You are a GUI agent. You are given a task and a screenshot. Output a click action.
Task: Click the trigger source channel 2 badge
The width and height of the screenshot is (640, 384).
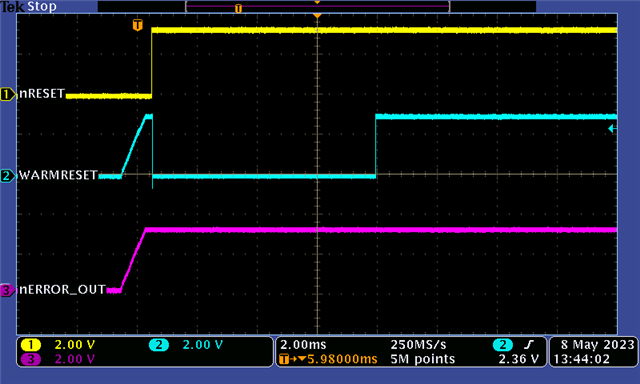coord(503,345)
